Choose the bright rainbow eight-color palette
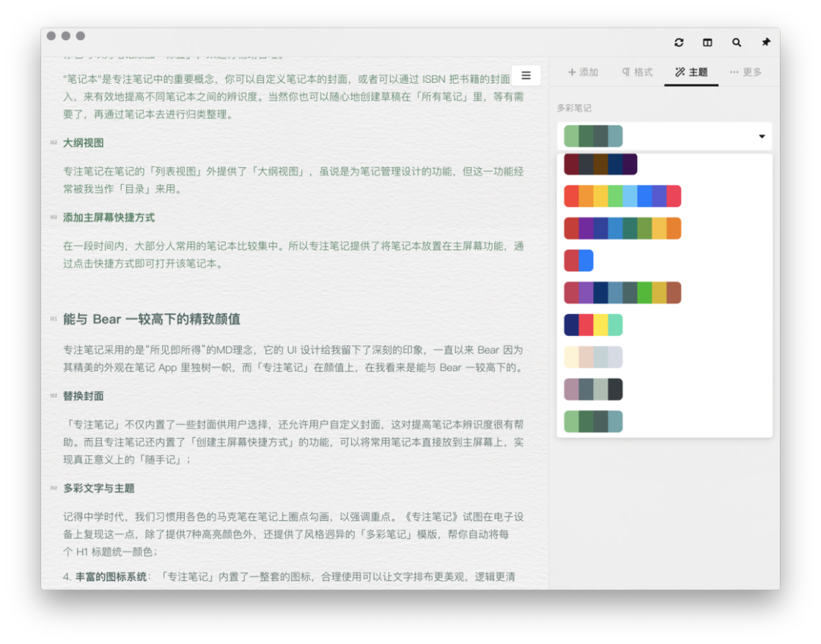The width and height of the screenshot is (821, 644). pos(622,196)
